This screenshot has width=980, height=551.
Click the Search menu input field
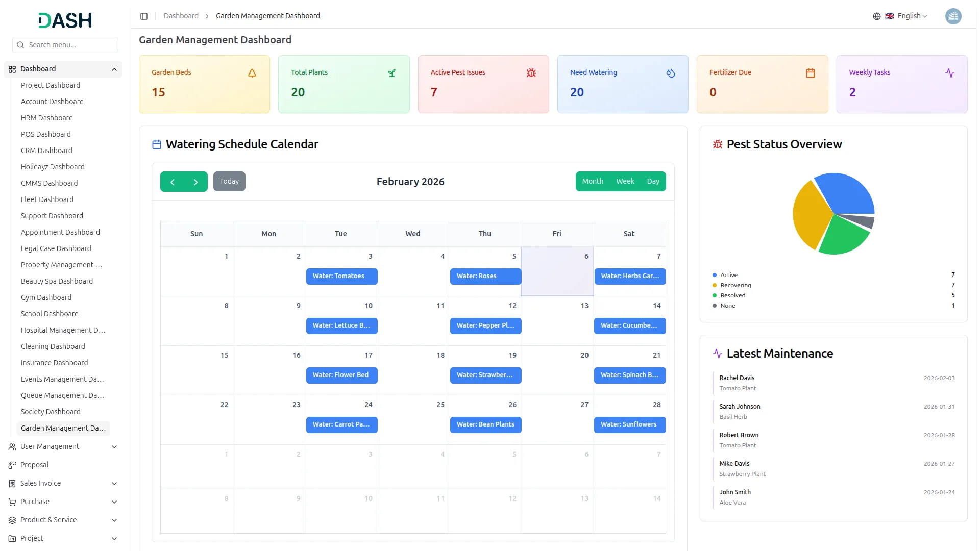(65, 45)
